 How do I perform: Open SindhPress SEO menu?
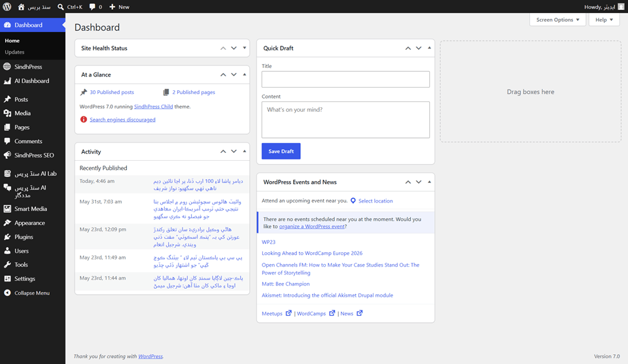point(33,155)
